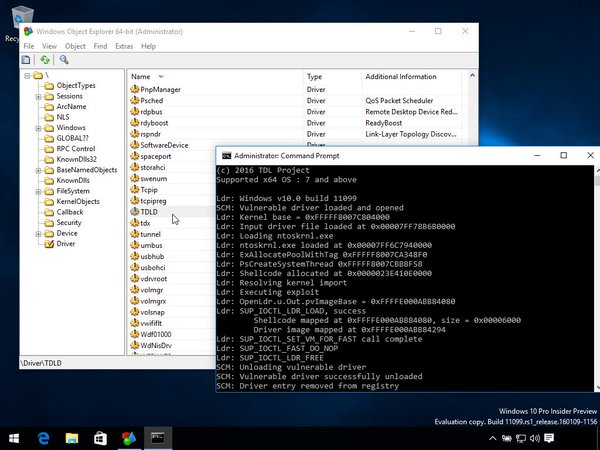
Task: Select the usbhub row
Action: tap(172, 256)
